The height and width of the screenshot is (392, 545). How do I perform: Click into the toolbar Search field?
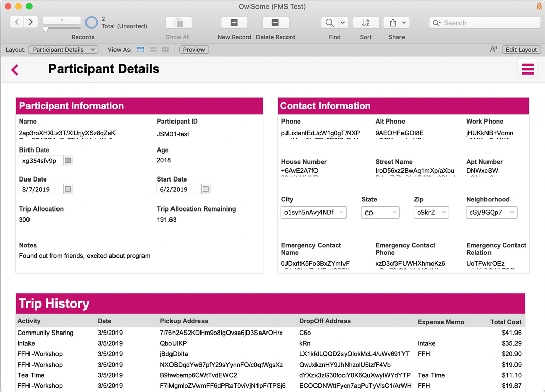(x=485, y=23)
